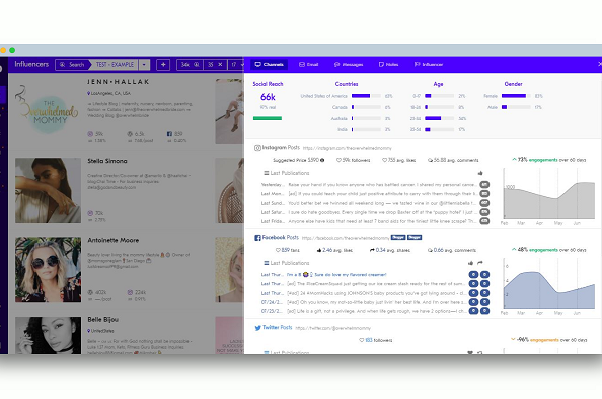Open the Instagram profile URL link
602x399 pixels.
coord(347,148)
